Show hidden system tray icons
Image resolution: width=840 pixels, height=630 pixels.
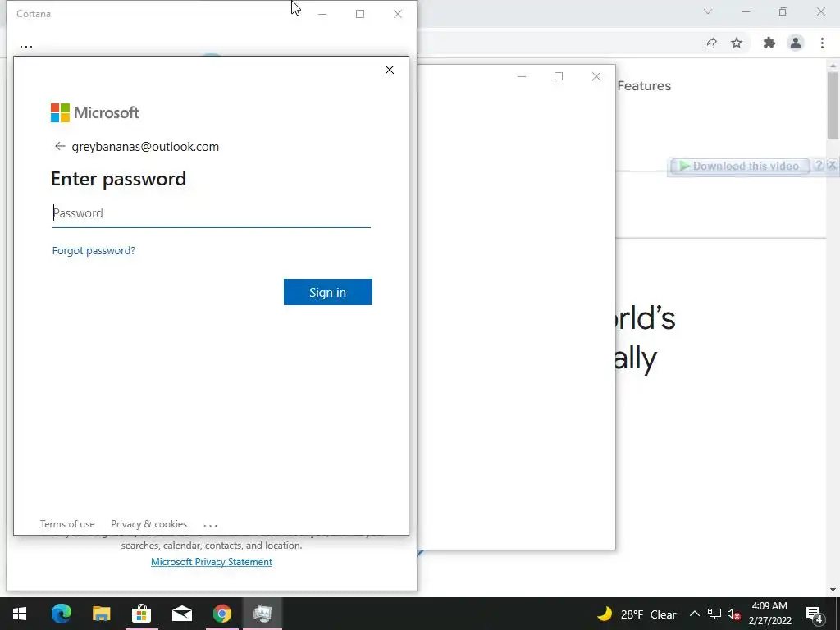click(694, 614)
